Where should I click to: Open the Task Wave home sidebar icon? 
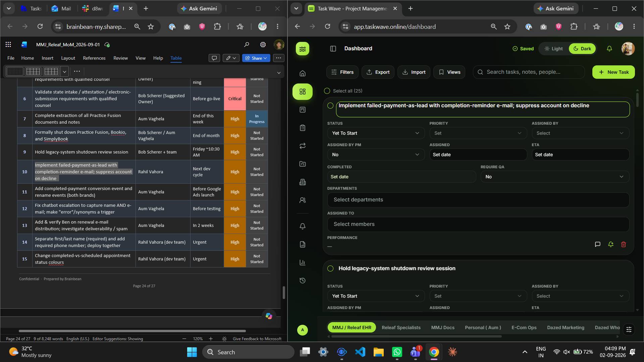pyautogui.click(x=303, y=73)
